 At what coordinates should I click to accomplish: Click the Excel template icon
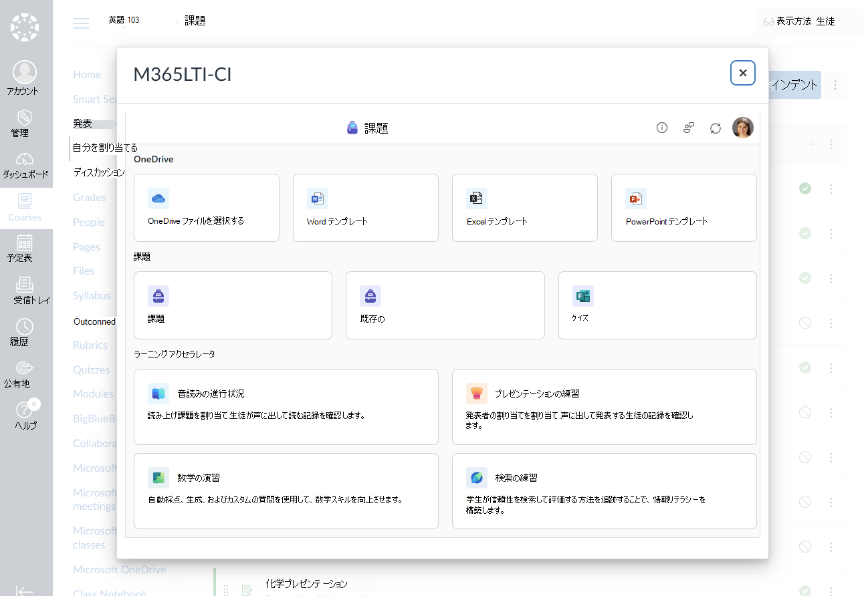click(477, 198)
